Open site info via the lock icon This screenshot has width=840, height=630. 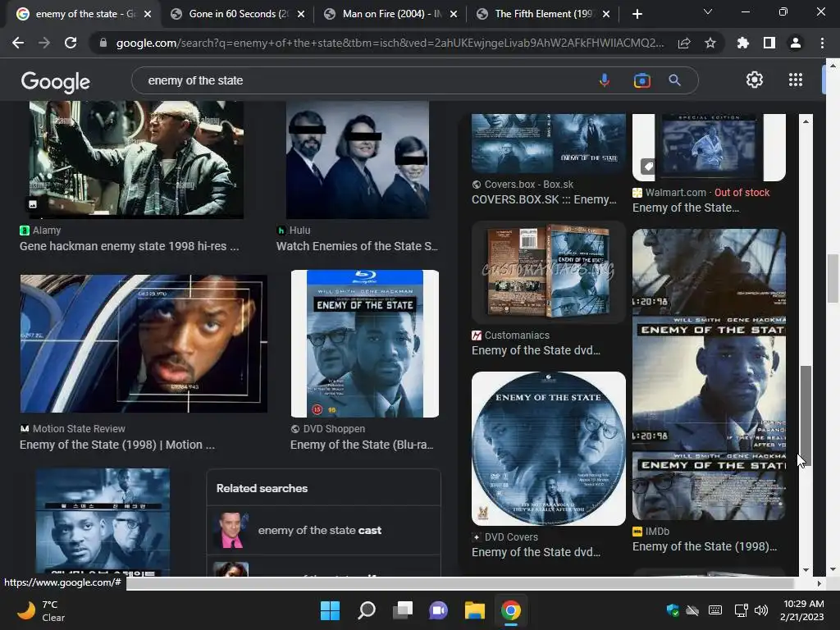[103, 43]
